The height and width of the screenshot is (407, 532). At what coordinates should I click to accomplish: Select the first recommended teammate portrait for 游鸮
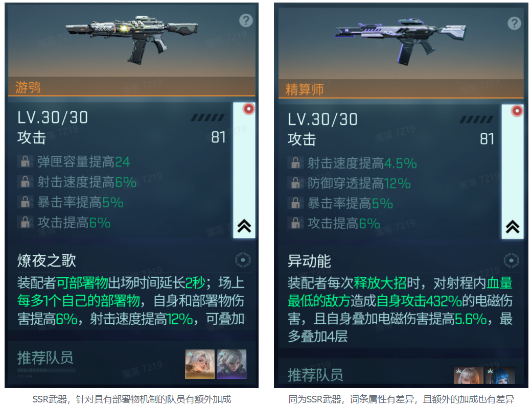(200, 364)
